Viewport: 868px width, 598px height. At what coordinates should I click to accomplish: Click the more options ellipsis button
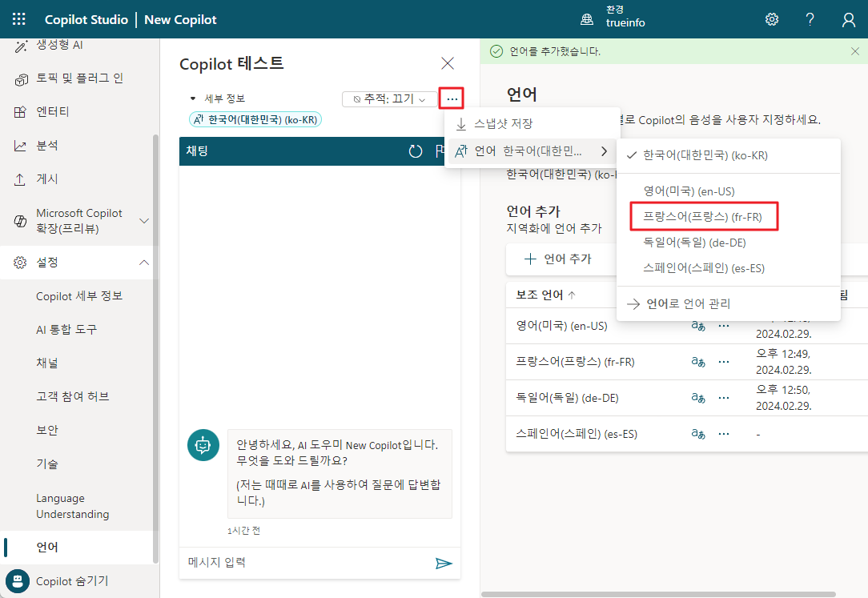[452, 99]
